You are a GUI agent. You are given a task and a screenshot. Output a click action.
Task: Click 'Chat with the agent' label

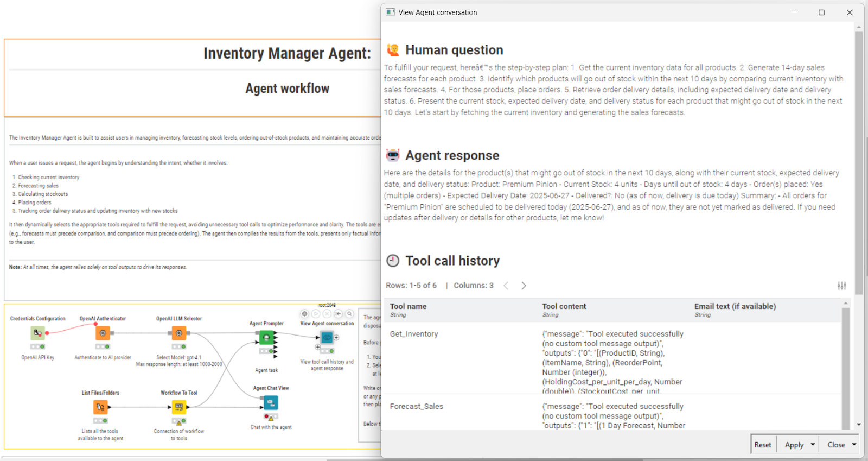(x=271, y=427)
